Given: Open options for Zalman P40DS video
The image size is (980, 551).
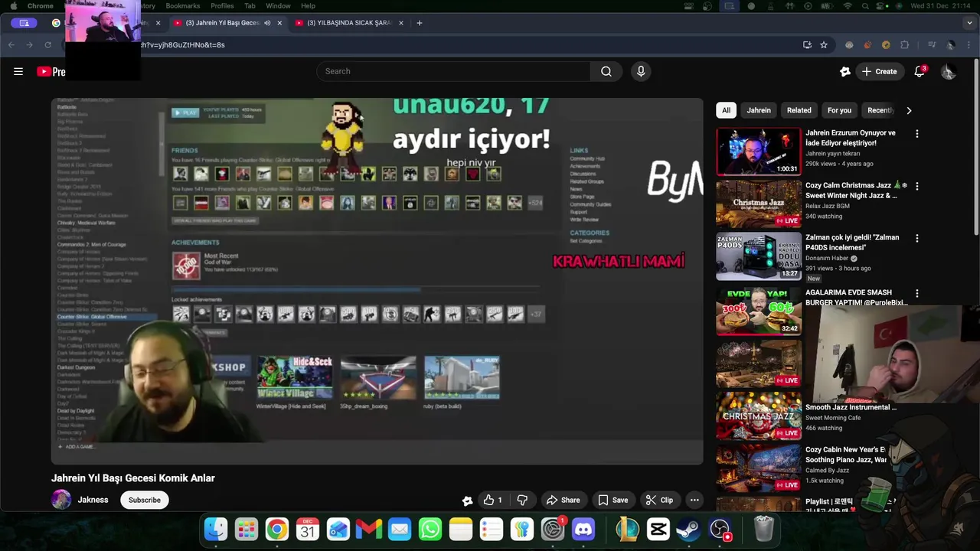Looking at the screenshot, I should (917, 238).
